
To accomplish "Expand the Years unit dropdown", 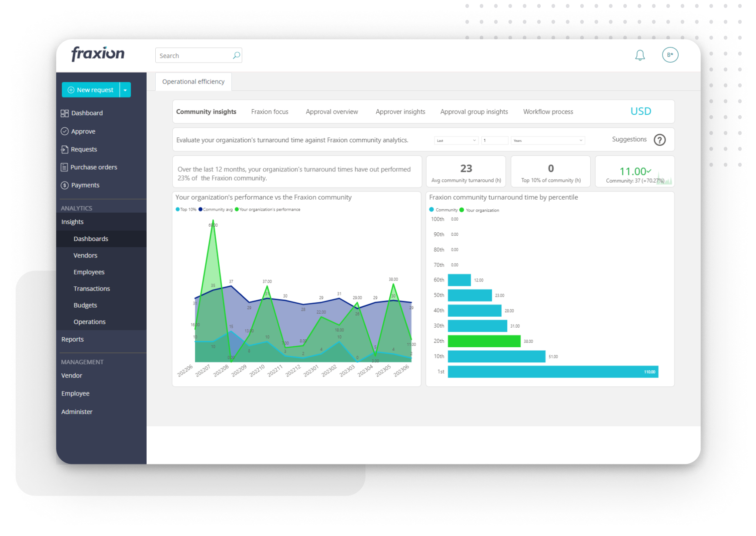I will tap(547, 140).
